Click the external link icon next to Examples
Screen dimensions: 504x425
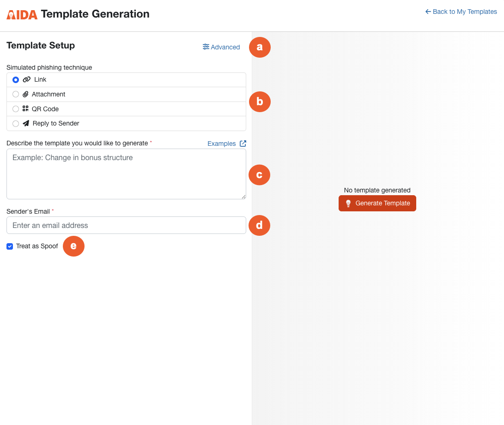(x=243, y=143)
